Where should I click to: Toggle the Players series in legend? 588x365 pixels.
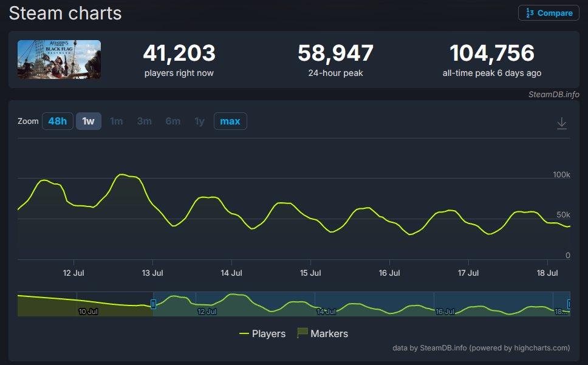262,333
